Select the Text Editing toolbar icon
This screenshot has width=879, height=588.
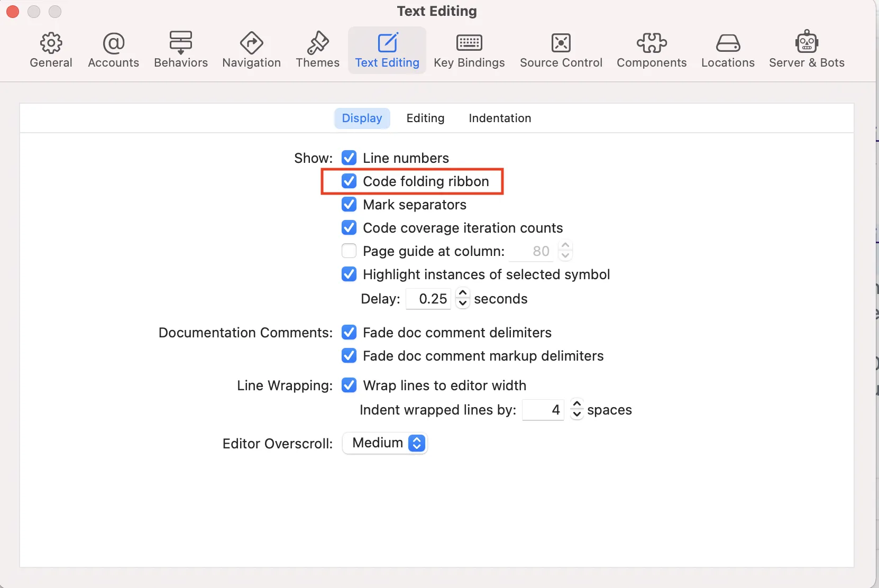[387, 51]
